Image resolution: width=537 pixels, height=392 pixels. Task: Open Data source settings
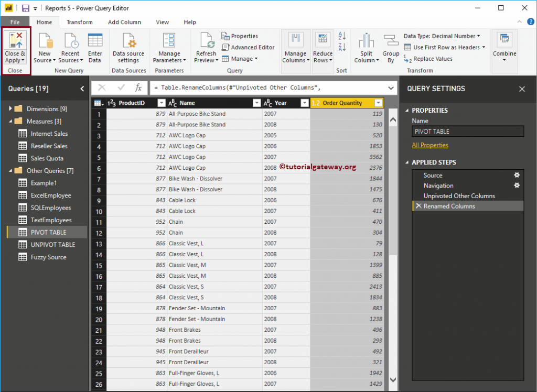(x=128, y=48)
